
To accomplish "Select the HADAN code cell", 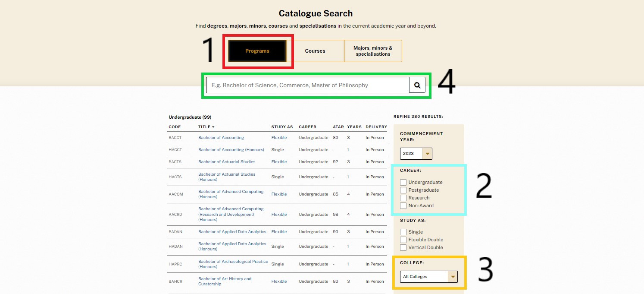I will 176,247.
